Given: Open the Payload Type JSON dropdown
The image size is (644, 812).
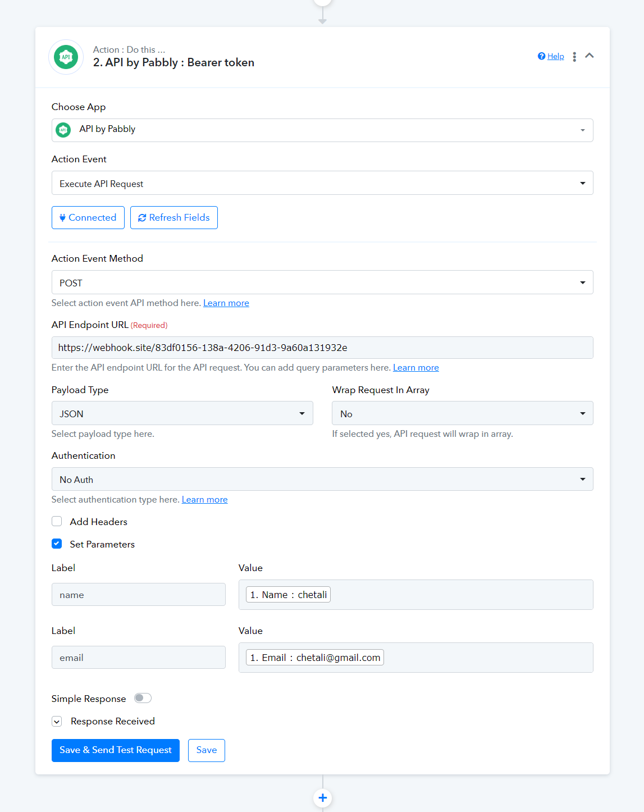Looking at the screenshot, I should pyautogui.click(x=182, y=413).
